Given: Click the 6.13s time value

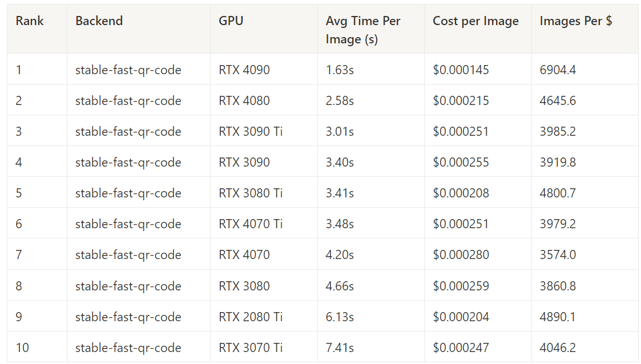Looking at the screenshot, I should [x=340, y=317].
